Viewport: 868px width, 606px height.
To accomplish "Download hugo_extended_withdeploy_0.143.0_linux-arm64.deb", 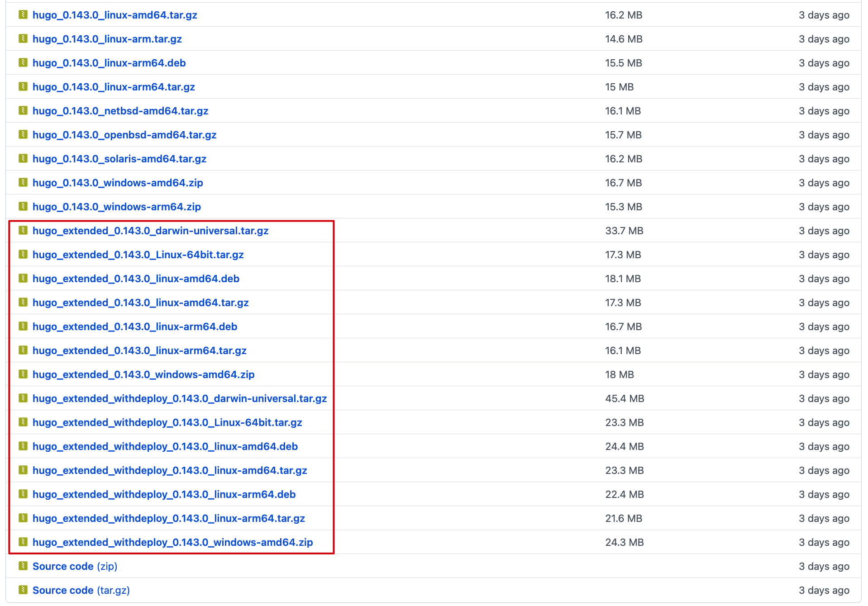I will click(x=164, y=494).
